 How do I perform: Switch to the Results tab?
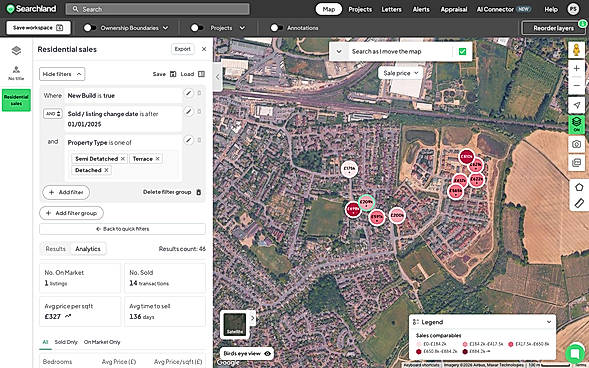56,249
